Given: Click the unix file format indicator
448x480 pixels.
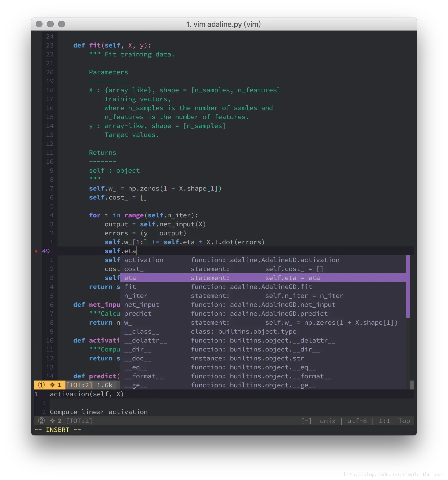Looking at the screenshot, I should [327, 421].
